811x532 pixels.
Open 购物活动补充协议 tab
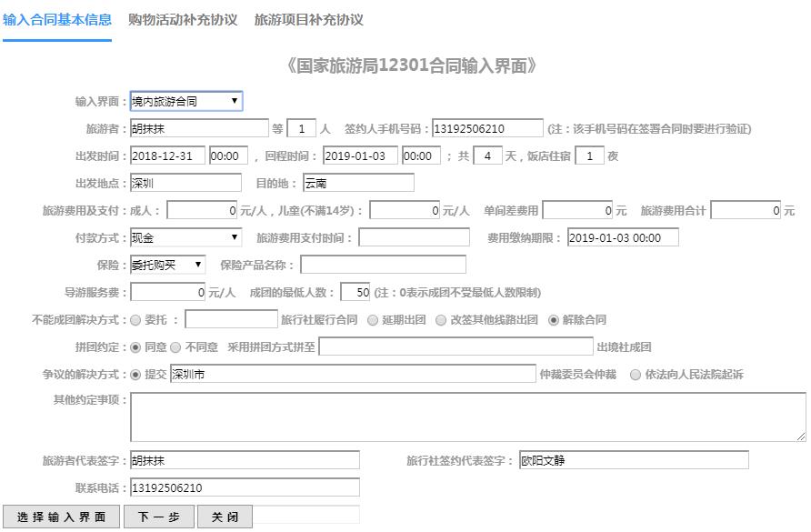183,20
